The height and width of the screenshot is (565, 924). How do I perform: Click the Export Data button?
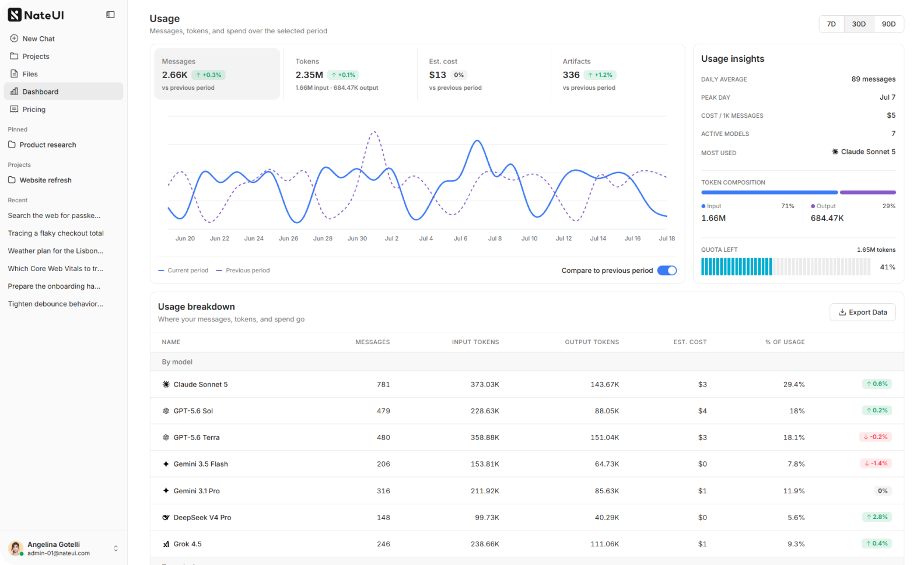862,313
